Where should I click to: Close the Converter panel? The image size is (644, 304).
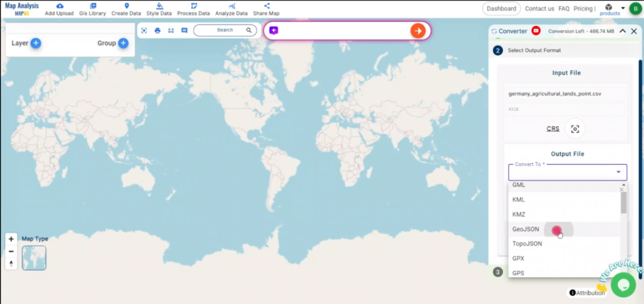634,31
